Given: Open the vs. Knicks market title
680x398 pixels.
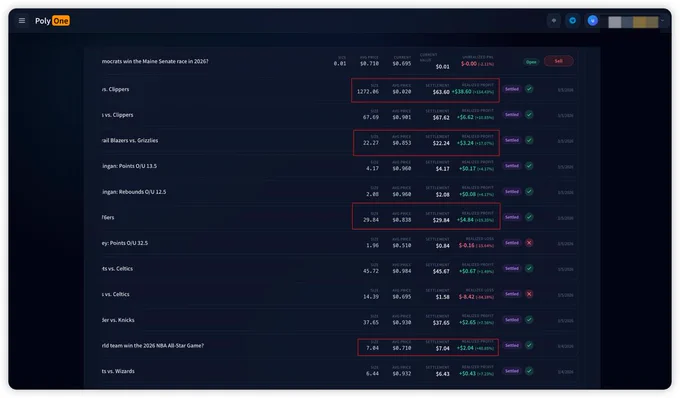Looking at the screenshot, I should point(118,320).
